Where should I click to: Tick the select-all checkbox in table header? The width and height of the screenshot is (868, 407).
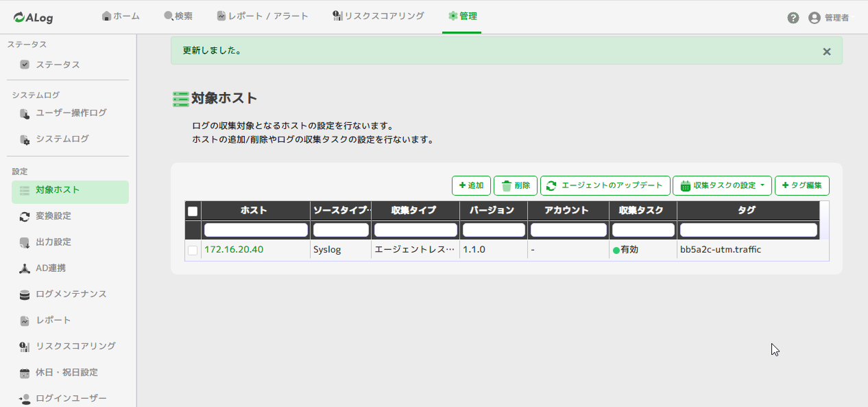[193, 211]
